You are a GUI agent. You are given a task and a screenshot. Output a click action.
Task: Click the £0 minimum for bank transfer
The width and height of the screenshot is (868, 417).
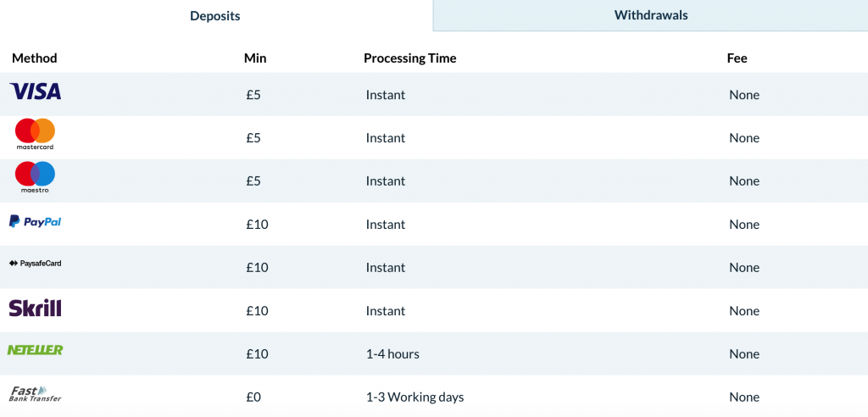coord(253,397)
